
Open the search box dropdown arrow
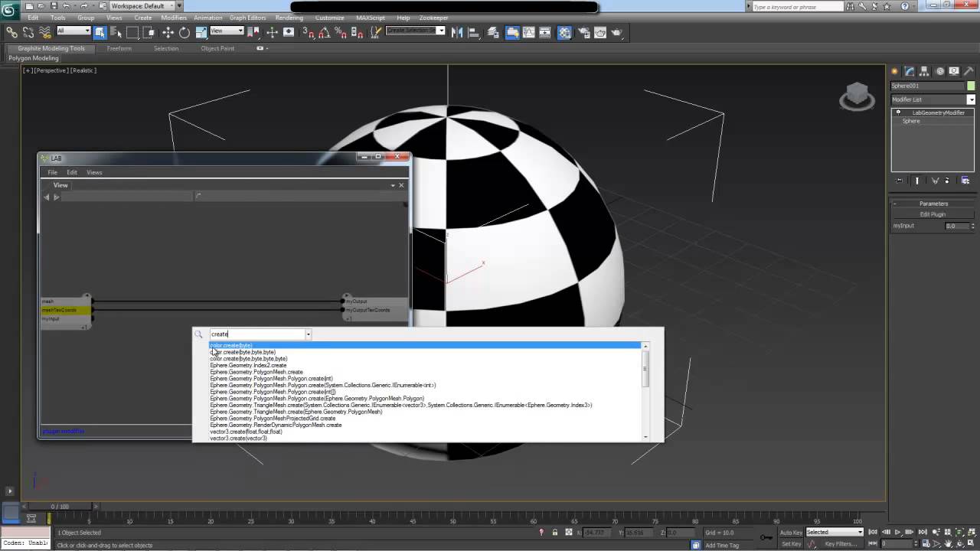pyautogui.click(x=309, y=334)
